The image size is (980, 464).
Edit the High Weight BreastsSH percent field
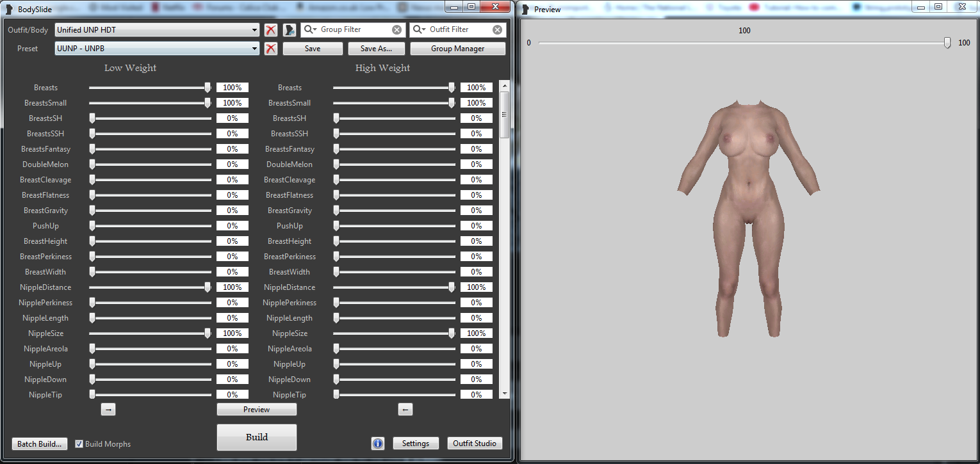tap(477, 118)
